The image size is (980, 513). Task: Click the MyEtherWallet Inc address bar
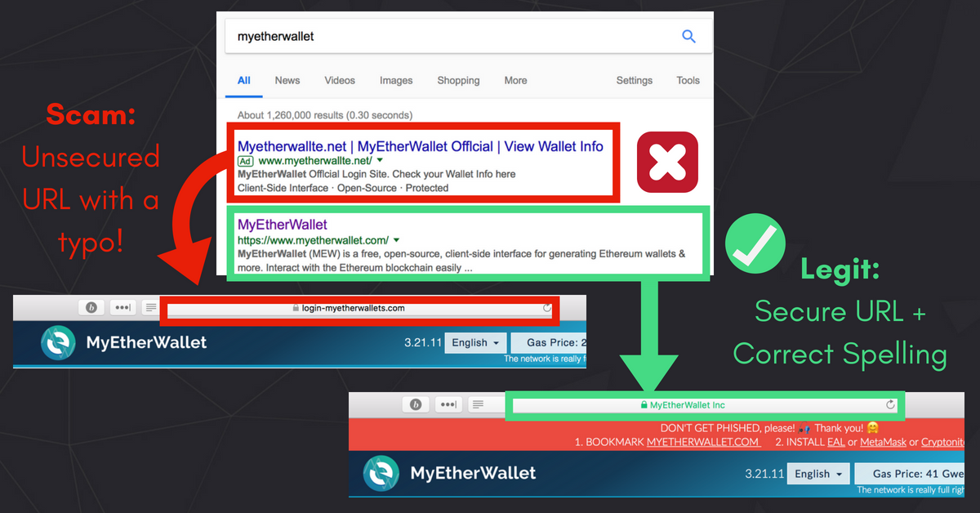[x=703, y=405]
